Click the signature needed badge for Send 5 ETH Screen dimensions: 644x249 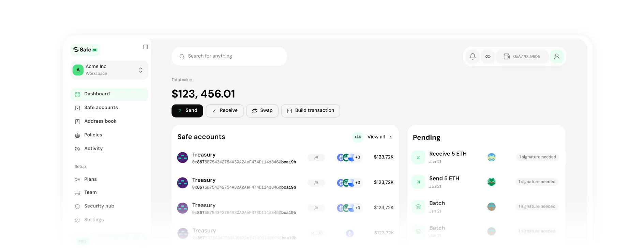pyautogui.click(x=537, y=182)
